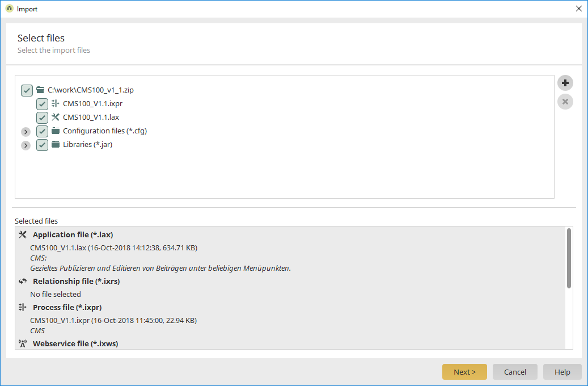Expand the Configuration files node

tap(26, 132)
